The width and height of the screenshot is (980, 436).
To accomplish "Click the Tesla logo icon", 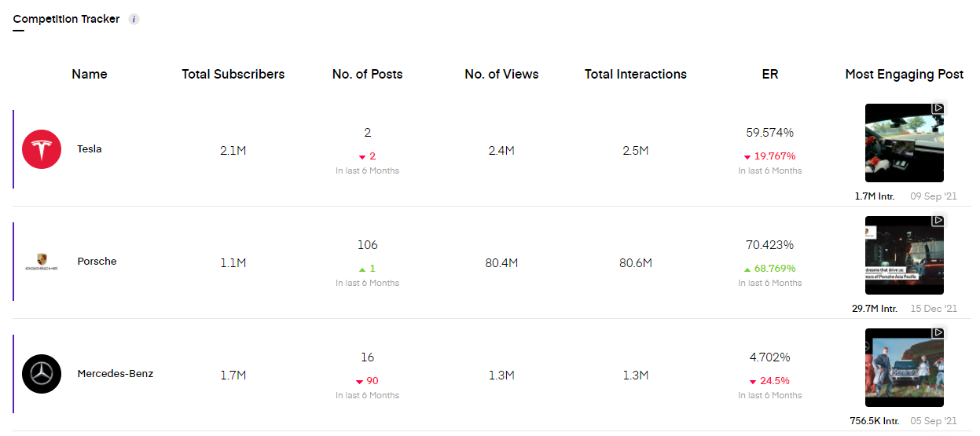I will pos(42,149).
